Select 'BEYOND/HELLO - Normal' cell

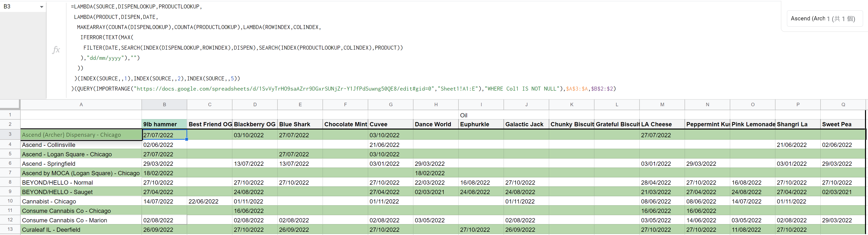pos(81,182)
